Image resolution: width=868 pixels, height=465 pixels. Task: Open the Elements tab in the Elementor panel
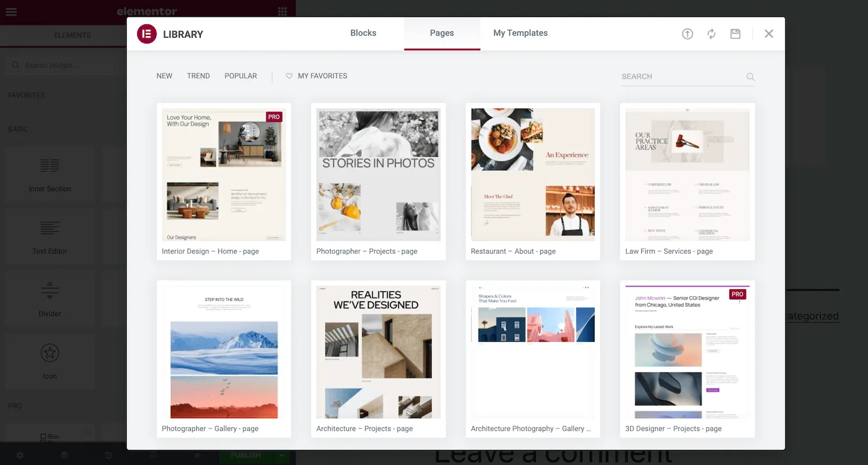tap(72, 35)
